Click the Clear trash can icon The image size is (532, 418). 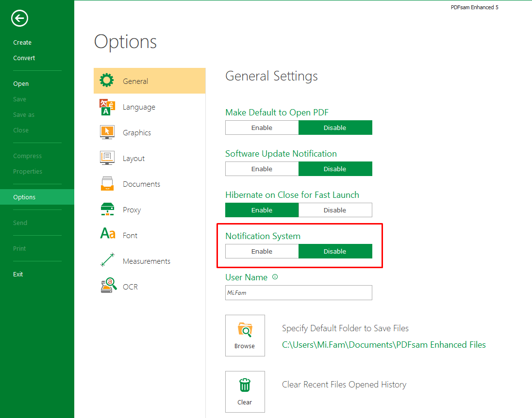pos(245,385)
